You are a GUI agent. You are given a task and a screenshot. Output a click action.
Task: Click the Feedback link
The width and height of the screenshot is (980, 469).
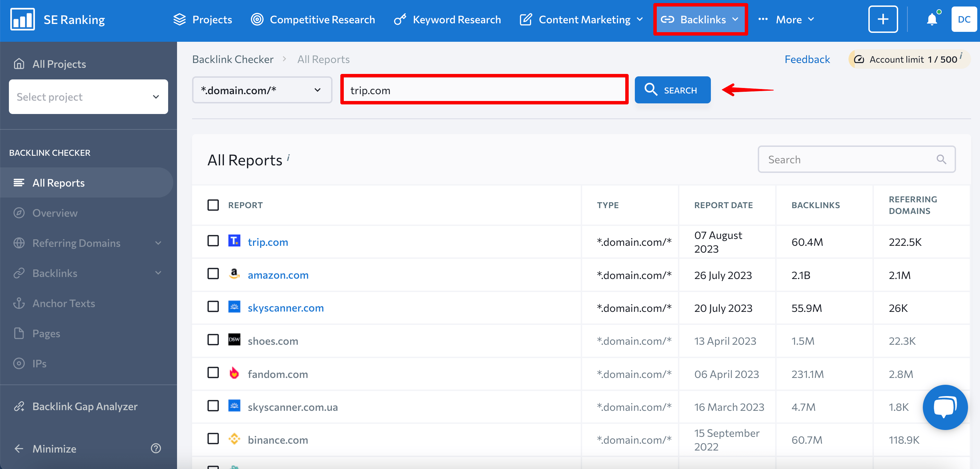[807, 59]
